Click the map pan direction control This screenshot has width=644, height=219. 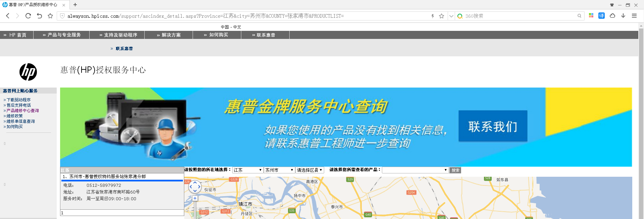point(195,186)
